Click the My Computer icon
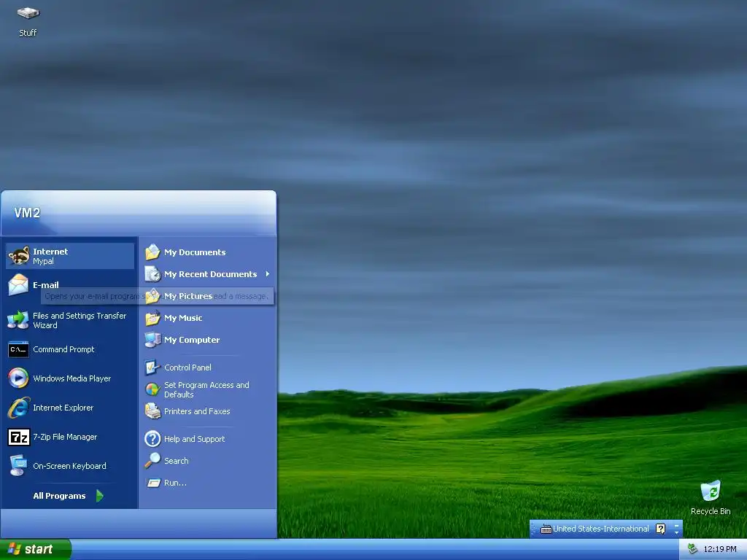The height and width of the screenshot is (560, 747). (152, 340)
